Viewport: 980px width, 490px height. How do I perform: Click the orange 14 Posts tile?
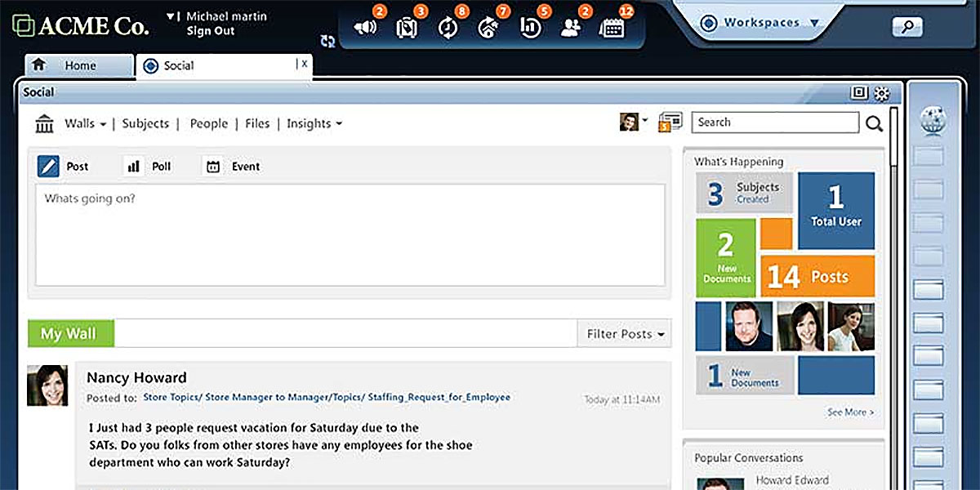tap(817, 277)
